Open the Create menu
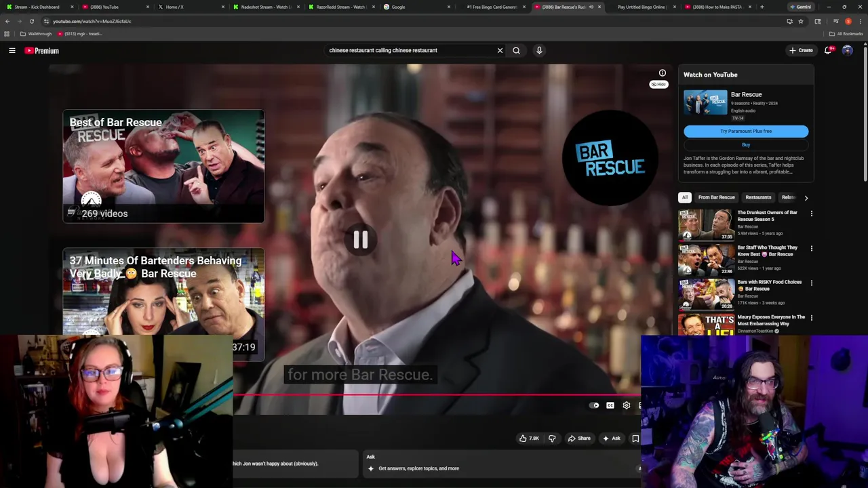 point(801,50)
